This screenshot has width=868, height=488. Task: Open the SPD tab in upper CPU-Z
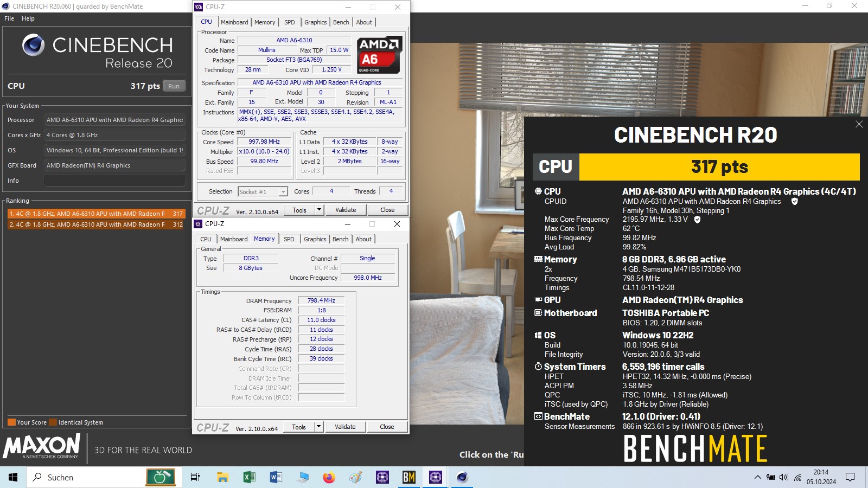[290, 22]
